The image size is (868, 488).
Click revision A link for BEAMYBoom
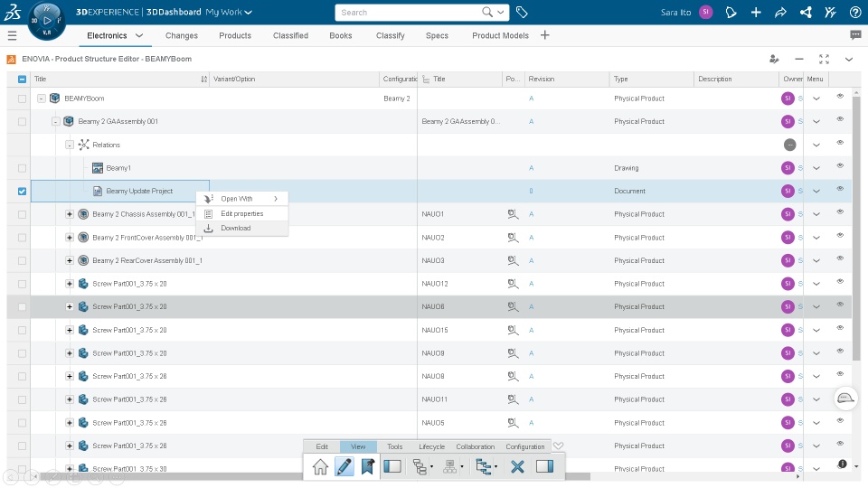(531, 99)
